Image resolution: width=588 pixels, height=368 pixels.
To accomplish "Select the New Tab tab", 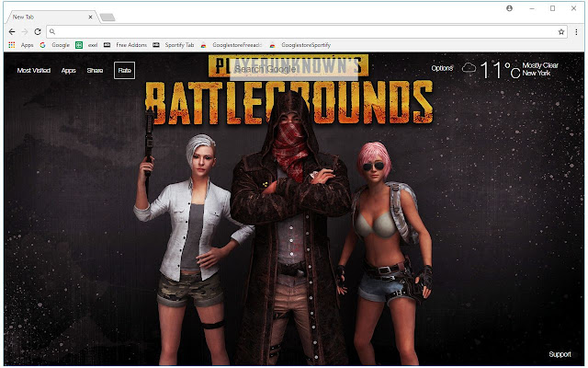I will click(x=51, y=17).
